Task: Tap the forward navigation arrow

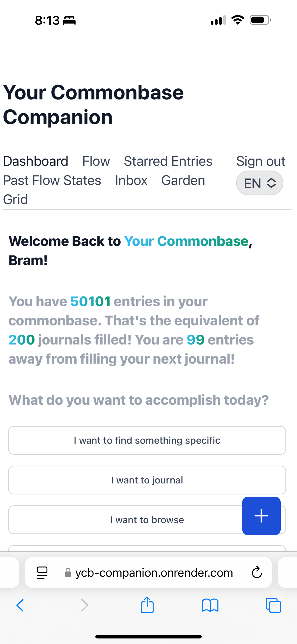Action: click(85, 605)
